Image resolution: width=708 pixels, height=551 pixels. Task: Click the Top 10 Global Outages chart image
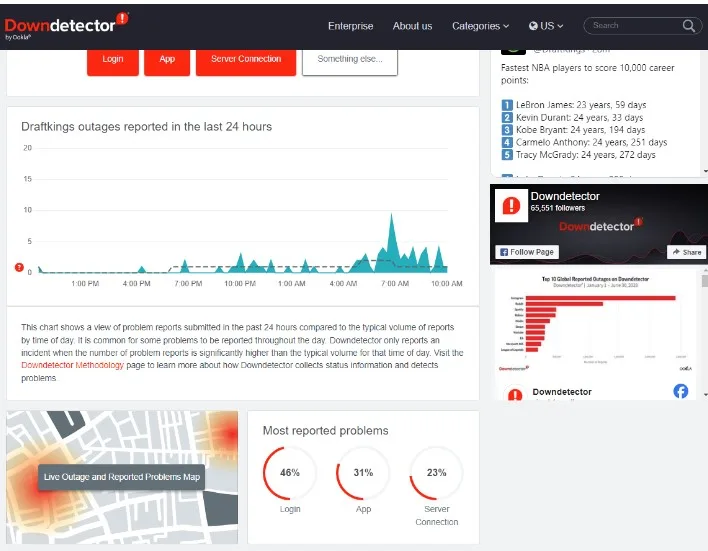(595, 323)
